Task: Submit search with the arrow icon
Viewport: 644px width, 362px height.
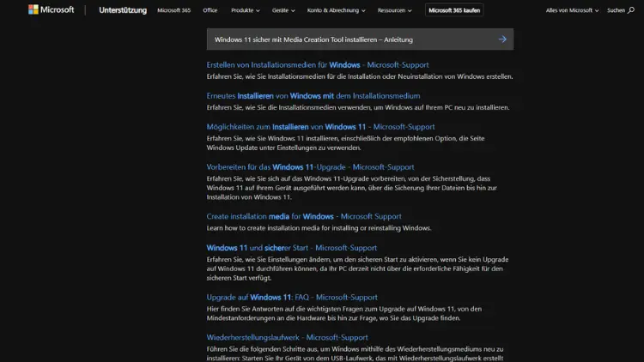Action: click(x=502, y=39)
